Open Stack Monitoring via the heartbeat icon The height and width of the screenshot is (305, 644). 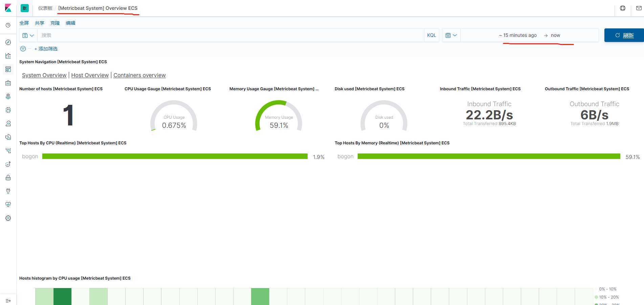[8, 205]
